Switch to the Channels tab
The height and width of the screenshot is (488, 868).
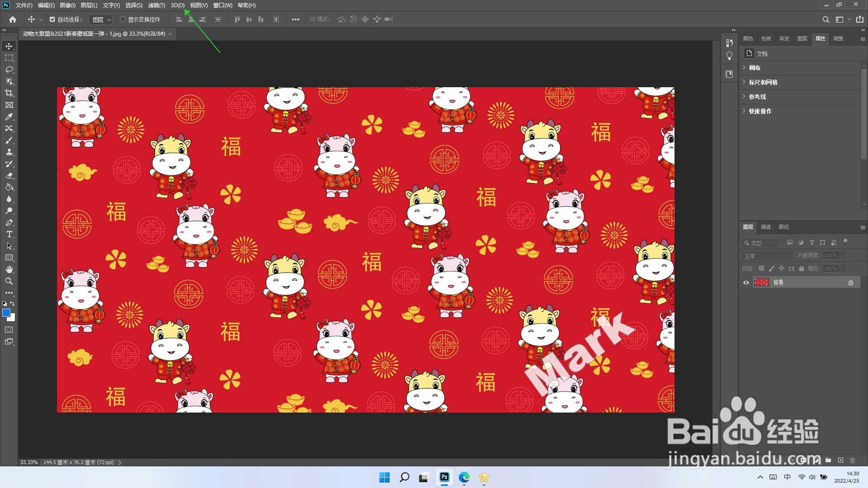pos(765,227)
